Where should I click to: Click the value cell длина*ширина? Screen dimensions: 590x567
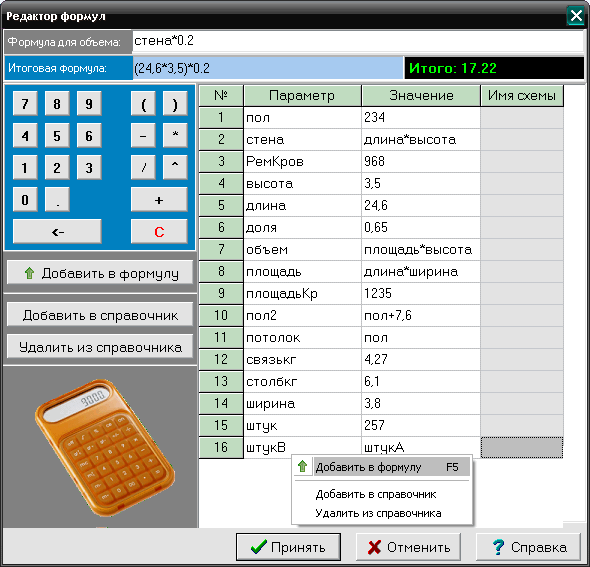pyautogui.click(x=421, y=272)
